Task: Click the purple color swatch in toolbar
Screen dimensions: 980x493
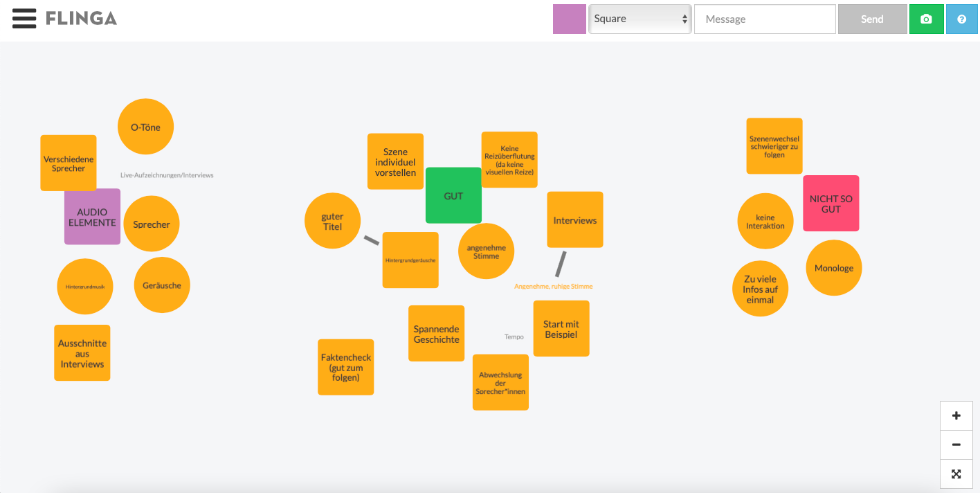Action: pyautogui.click(x=570, y=19)
